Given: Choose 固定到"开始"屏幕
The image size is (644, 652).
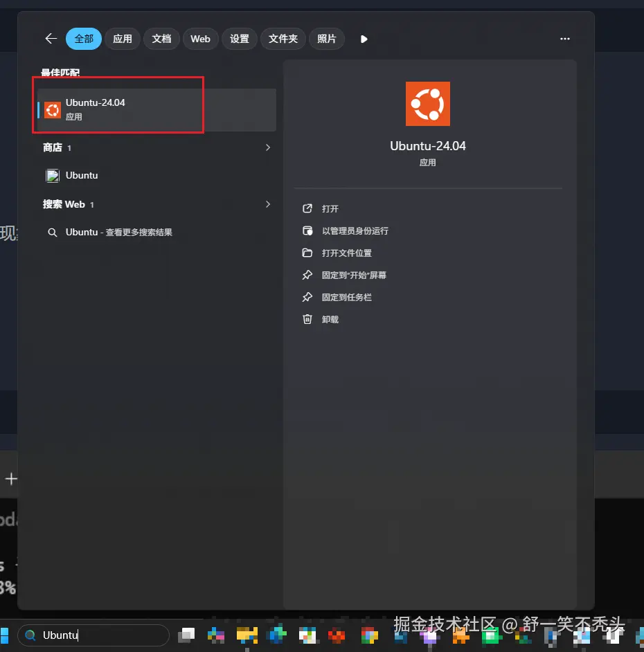Looking at the screenshot, I should pos(354,275).
